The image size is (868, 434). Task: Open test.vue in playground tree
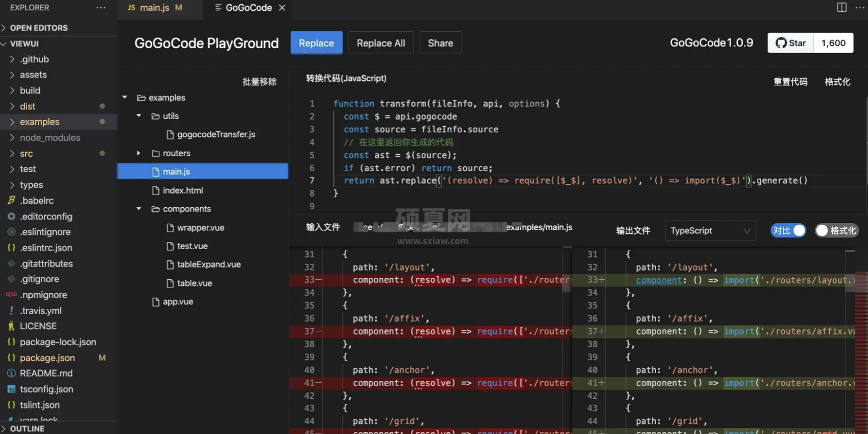pos(192,246)
